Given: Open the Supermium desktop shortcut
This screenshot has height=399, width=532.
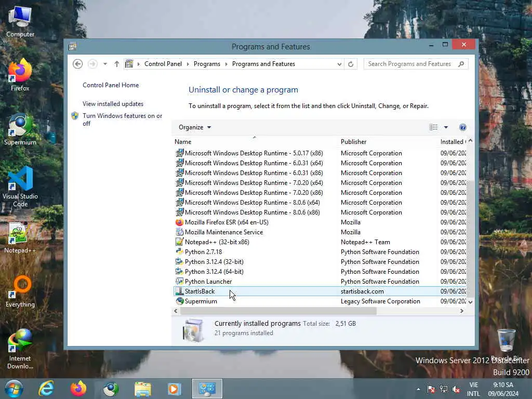Looking at the screenshot, I should coord(20,129).
